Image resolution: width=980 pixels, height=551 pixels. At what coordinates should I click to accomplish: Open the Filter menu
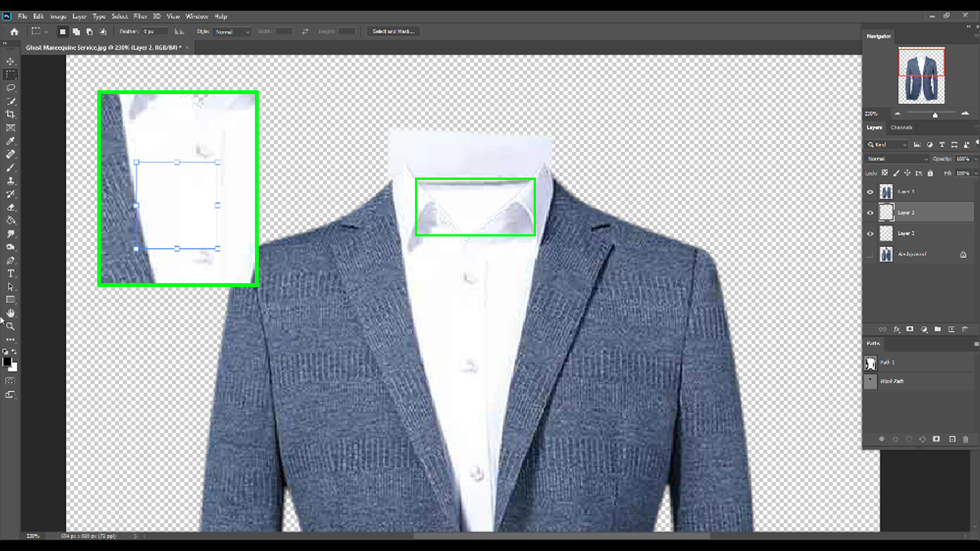click(x=140, y=16)
